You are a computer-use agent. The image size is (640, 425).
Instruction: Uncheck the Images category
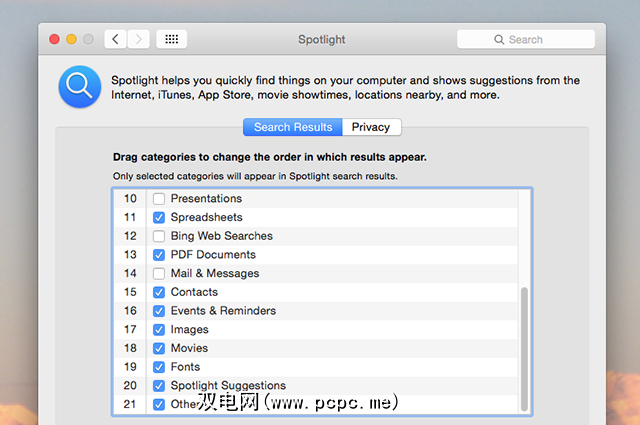click(159, 329)
